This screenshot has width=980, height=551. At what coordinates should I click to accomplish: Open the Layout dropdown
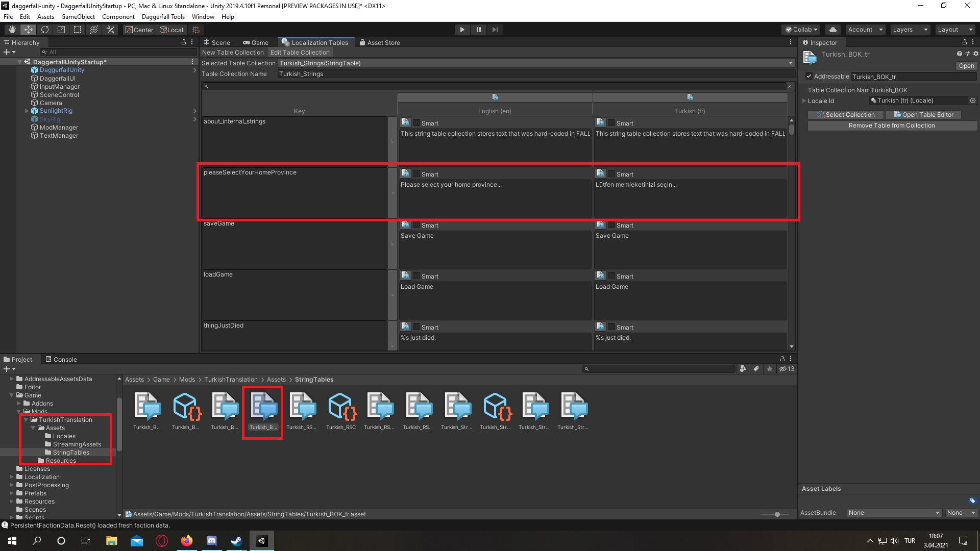(x=955, y=30)
